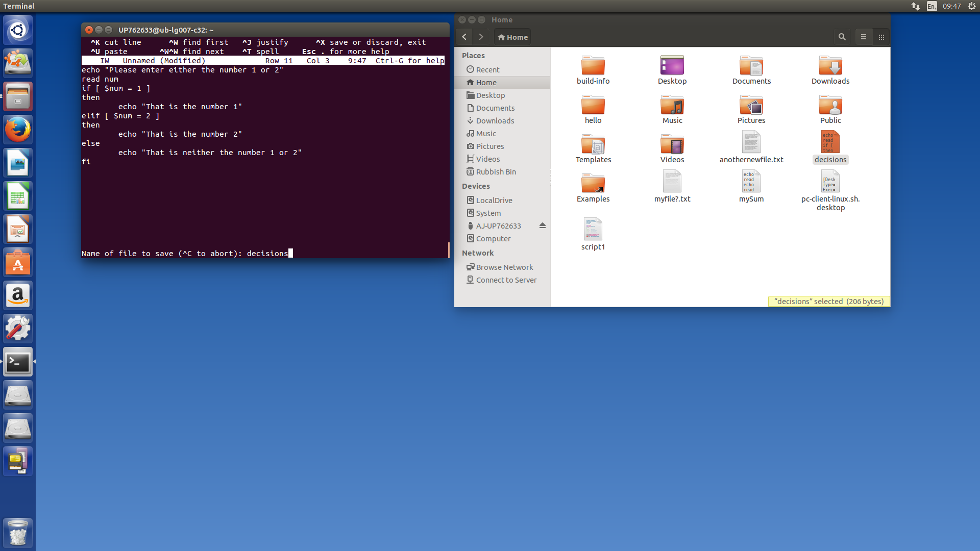Screen dimensions: 980x551
Task: Open the Files manager launcher icon
Action: click(x=18, y=96)
